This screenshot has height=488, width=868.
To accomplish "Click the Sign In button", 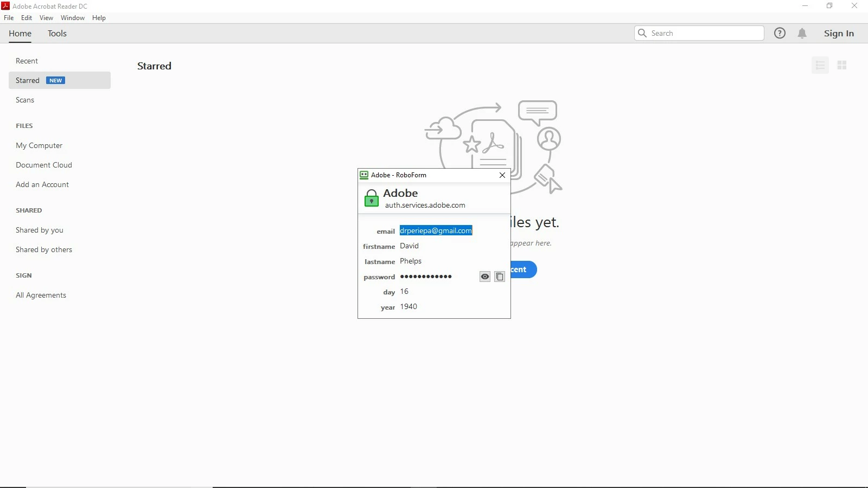I will [x=839, y=33].
